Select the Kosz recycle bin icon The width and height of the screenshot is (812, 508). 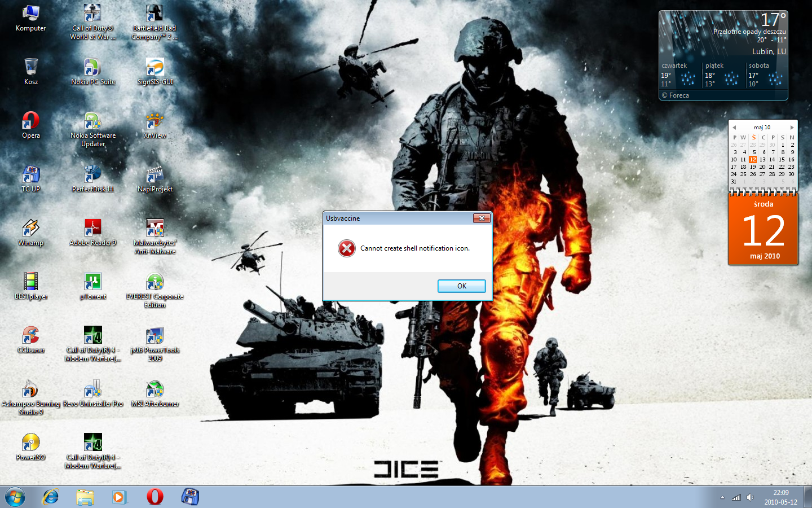(31, 72)
